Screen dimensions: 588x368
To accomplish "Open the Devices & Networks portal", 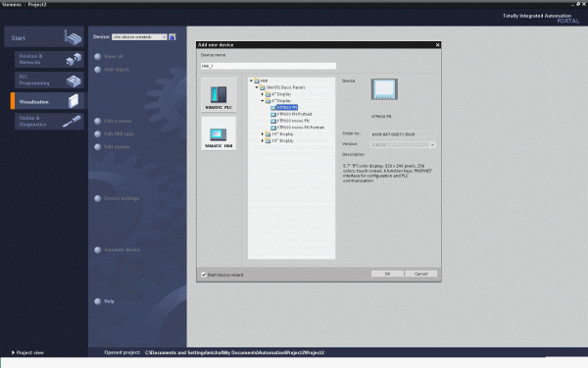I will tap(49, 59).
